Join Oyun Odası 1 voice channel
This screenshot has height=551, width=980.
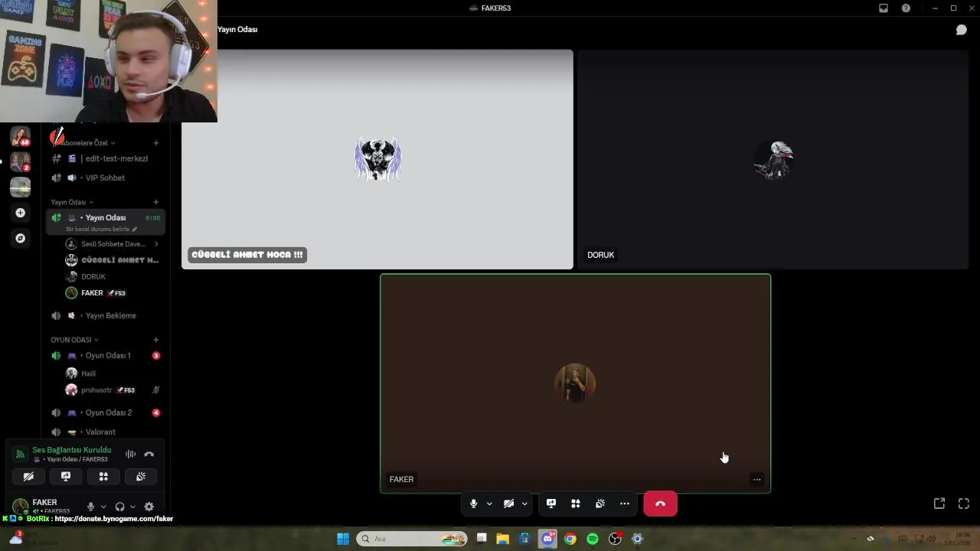(x=105, y=355)
